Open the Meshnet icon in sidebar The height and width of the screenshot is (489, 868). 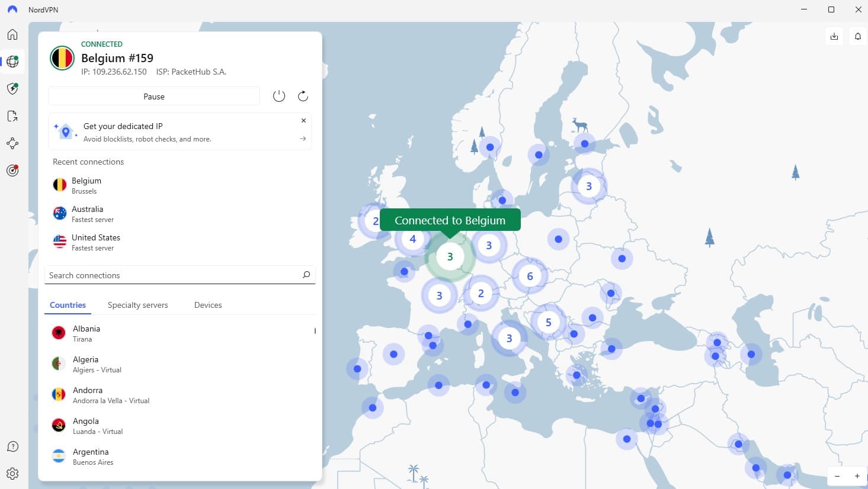coord(12,143)
